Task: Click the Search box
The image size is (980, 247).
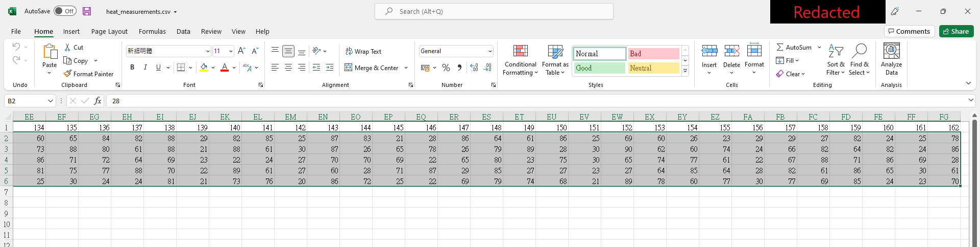Action: (494, 11)
